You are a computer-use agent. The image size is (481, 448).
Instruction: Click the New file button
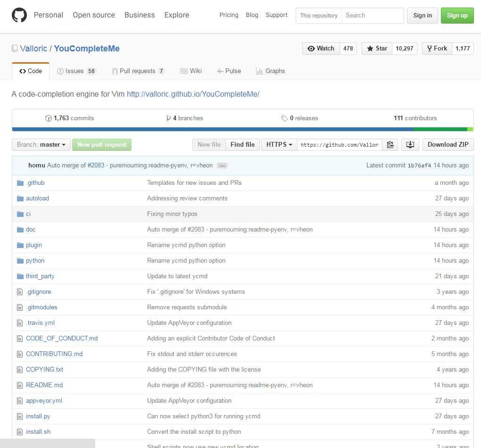(x=209, y=144)
